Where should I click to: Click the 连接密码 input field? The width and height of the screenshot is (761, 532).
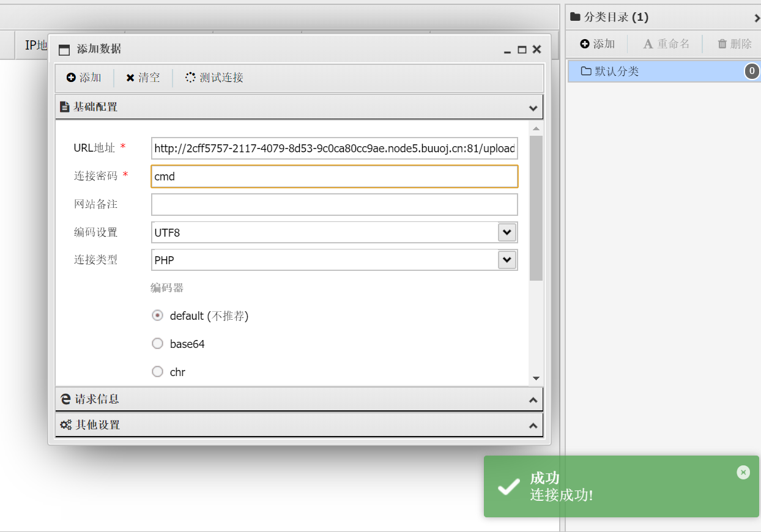[335, 176]
